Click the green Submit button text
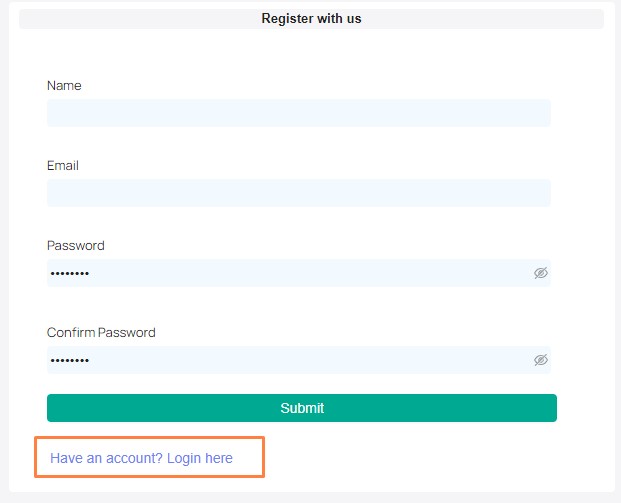Screen dimensions: 621x503 pyautogui.click(x=302, y=408)
